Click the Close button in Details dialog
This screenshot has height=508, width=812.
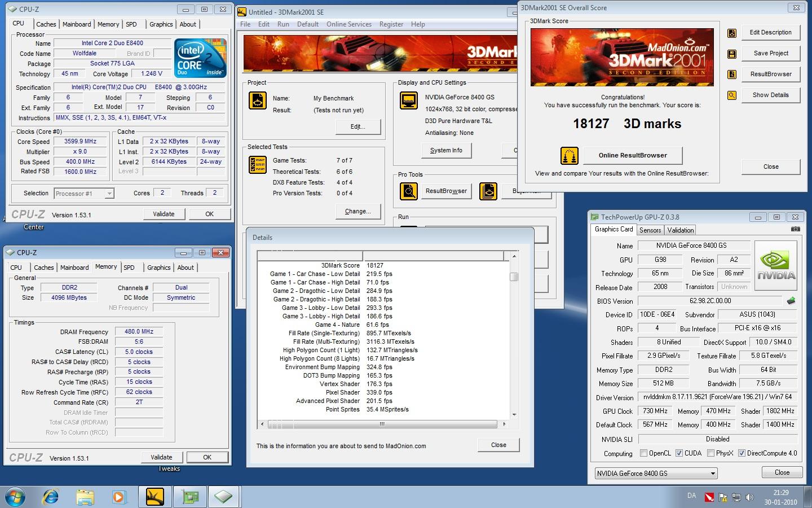click(498, 445)
